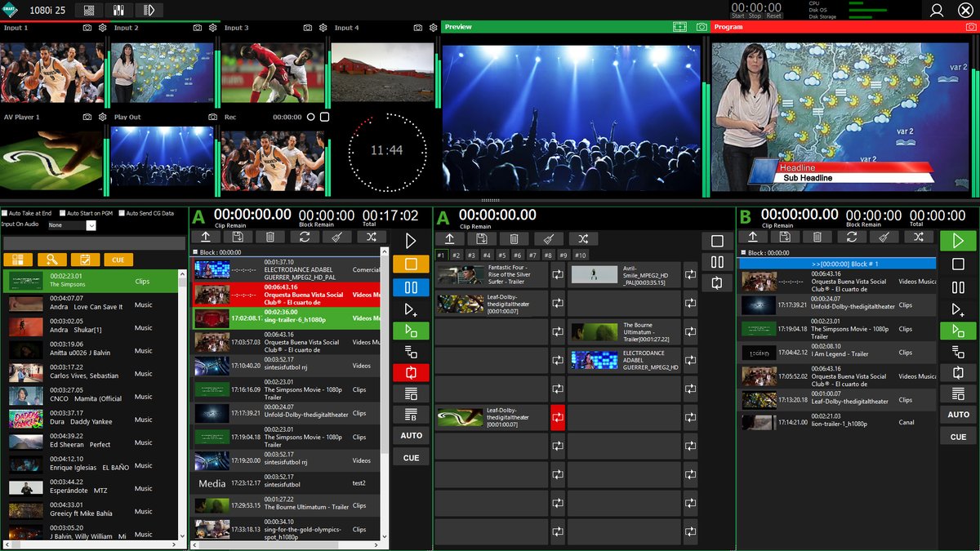Toggle red loop for Leaf-Dolby clip slot
This screenshot has height=551, width=980.
point(558,417)
